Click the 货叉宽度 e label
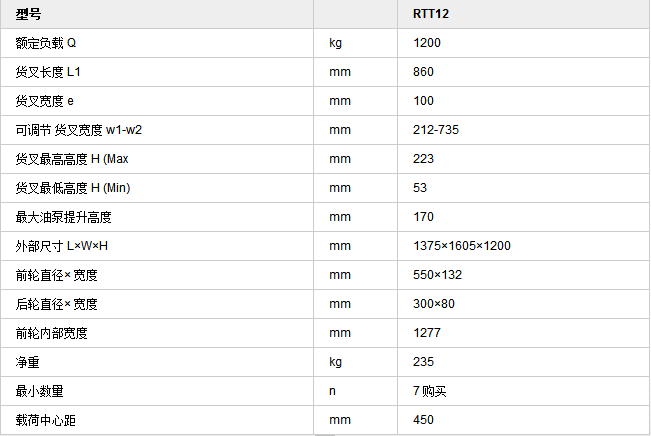651x436 pixels. [44, 101]
